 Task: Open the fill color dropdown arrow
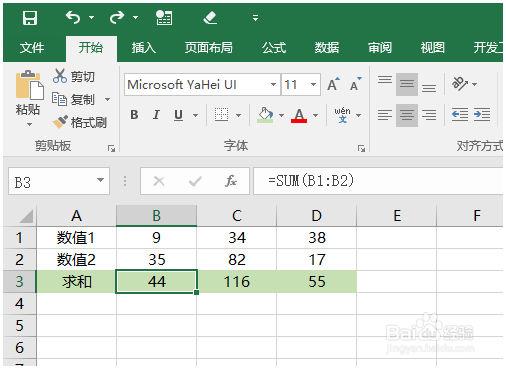[281, 115]
